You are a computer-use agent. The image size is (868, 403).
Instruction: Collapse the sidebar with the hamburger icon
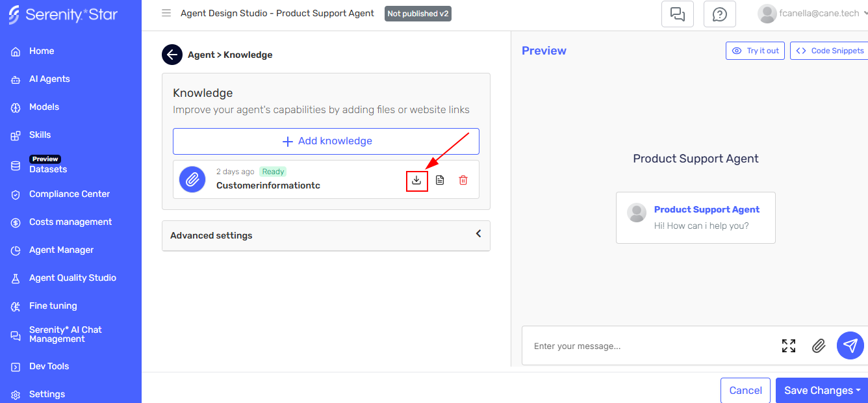tap(166, 12)
